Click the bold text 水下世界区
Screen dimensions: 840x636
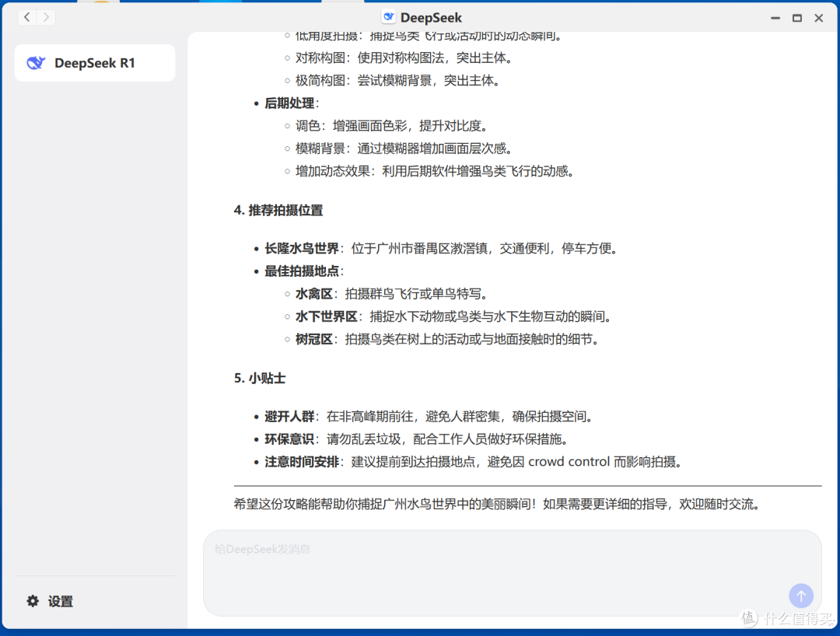326,316
